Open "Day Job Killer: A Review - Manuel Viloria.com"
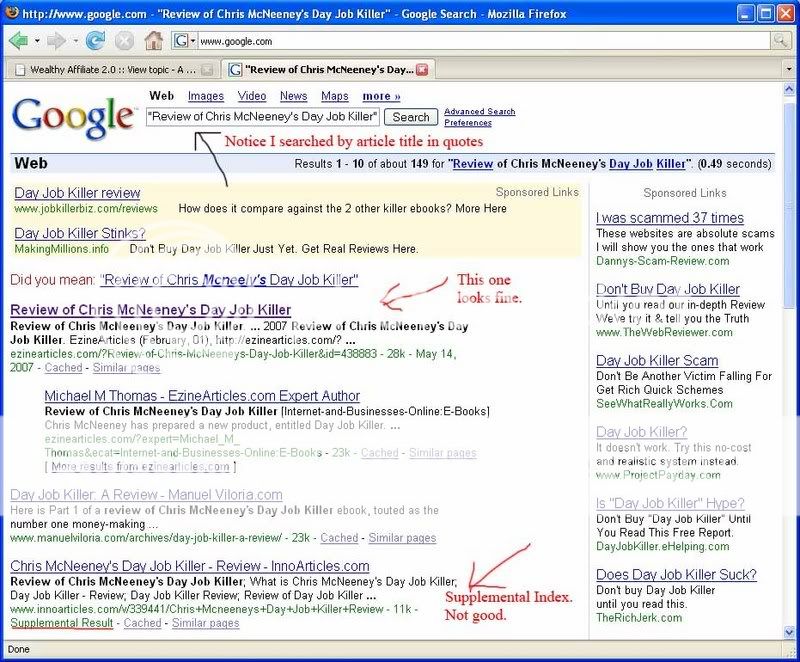This screenshot has width=800, height=662. 146,495
